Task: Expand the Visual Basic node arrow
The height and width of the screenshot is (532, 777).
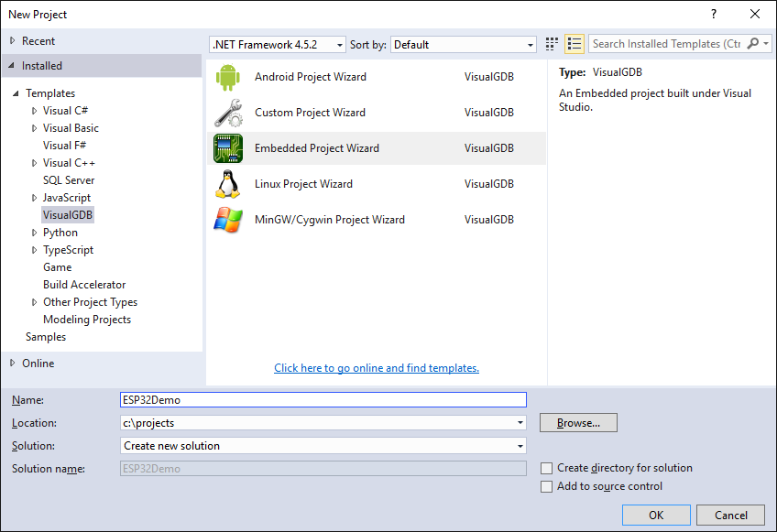Action: pos(34,128)
